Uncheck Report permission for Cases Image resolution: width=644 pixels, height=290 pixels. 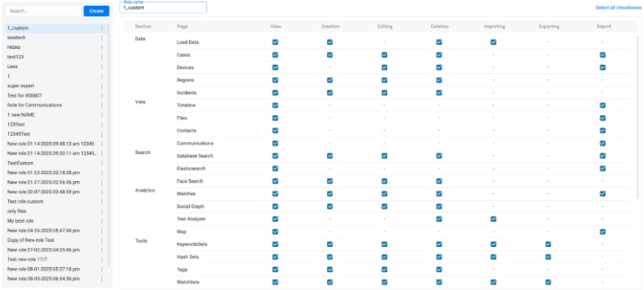603,55
